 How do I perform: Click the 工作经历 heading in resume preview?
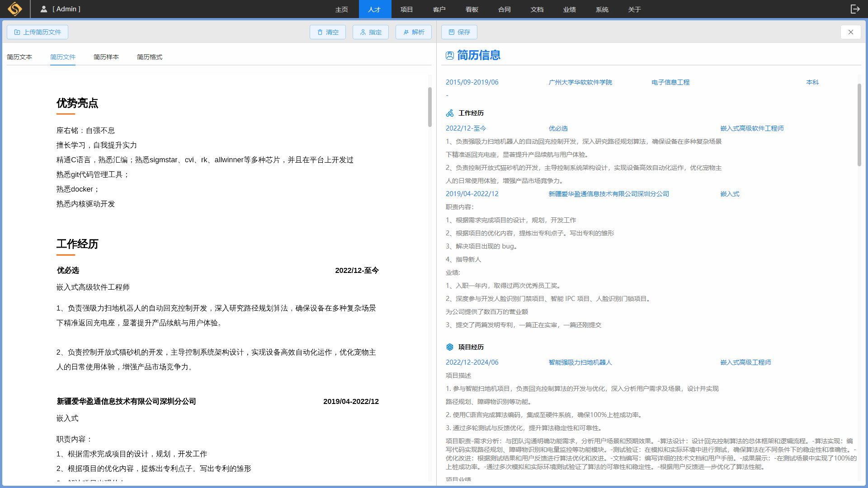pyautogui.click(x=77, y=244)
